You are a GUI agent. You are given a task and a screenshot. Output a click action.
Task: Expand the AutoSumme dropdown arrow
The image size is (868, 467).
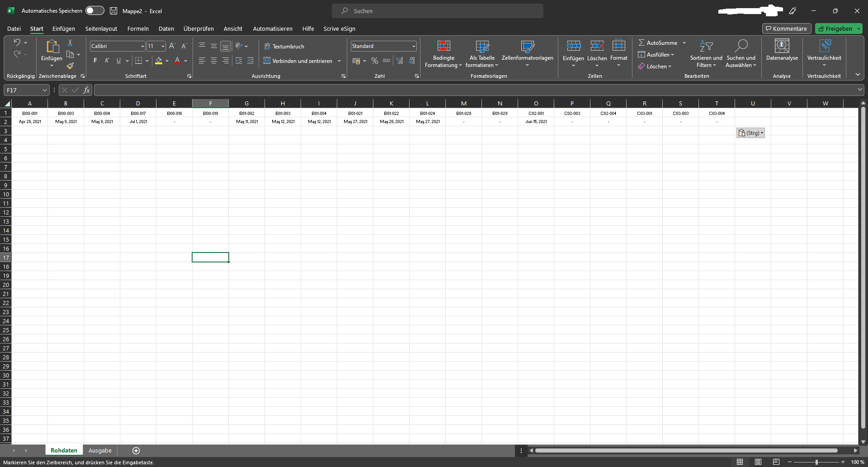(684, 43)
